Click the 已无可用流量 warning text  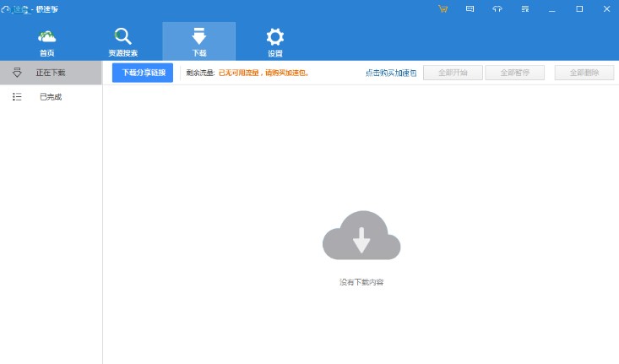click(x=263, y=73)
